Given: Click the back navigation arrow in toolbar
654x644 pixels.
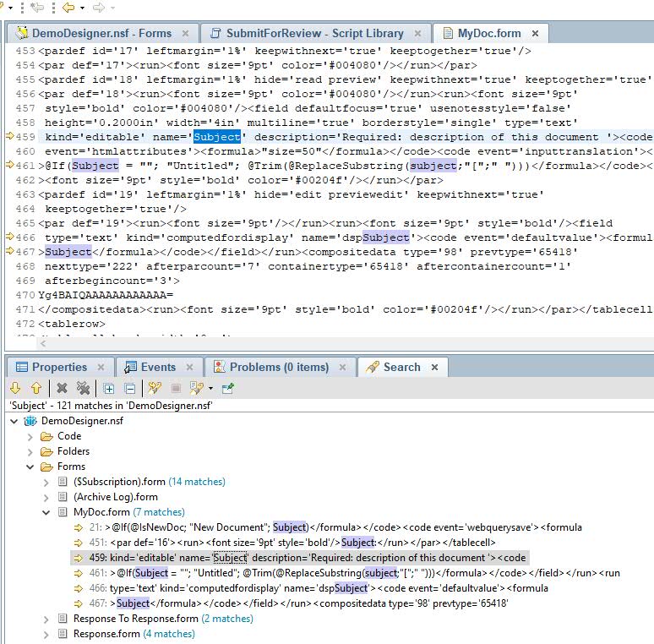Looking at the screenshot, I should click(x=68, y=8).
